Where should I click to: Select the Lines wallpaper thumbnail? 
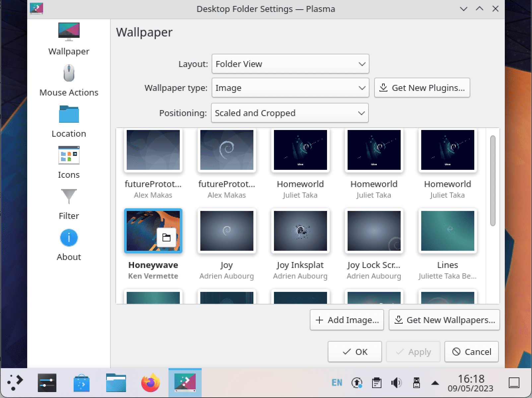click(x=448, y=231)
